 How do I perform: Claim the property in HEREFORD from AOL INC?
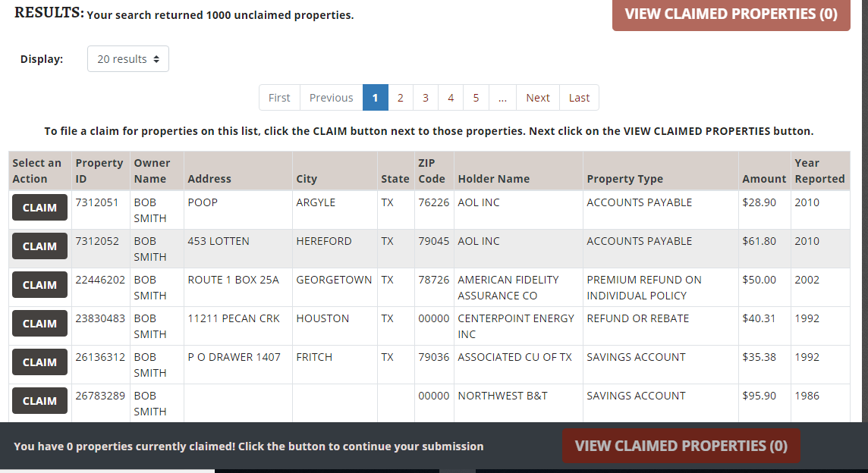click(x=39, y=246)
